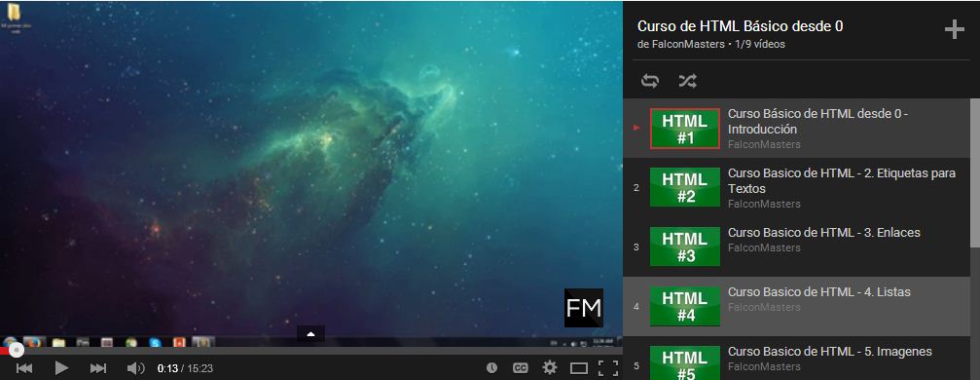Image resolution: width=980 pixels, height=380 pixels.
Task: Select video 2. Etiquetas para Textos
Action: click(x=841, y=180)
